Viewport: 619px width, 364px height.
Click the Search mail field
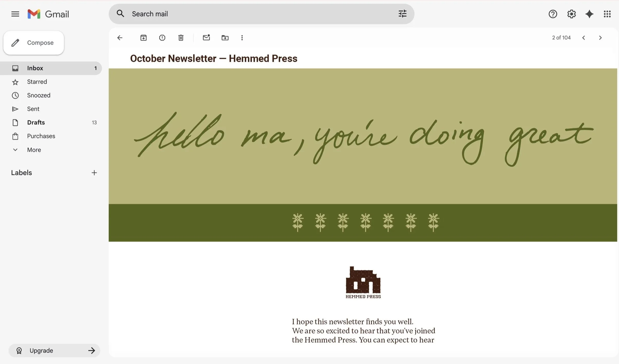coord(257,14)
